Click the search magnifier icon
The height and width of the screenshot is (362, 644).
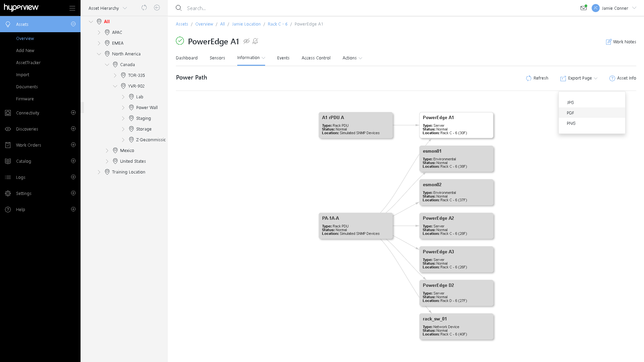[179, 8]
